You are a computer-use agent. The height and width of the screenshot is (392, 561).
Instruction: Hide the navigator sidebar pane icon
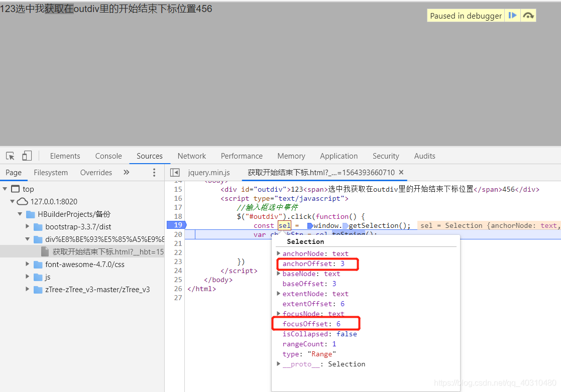coord(175,172)
